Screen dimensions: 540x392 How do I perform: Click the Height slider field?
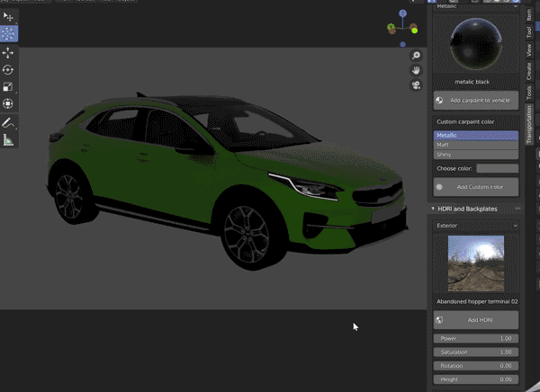pos(476,379)
